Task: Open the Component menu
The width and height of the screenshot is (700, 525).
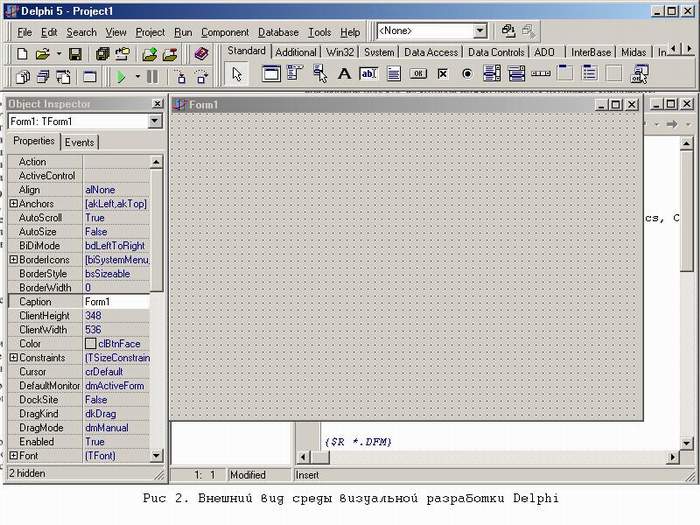Action: tap(225, 32)
